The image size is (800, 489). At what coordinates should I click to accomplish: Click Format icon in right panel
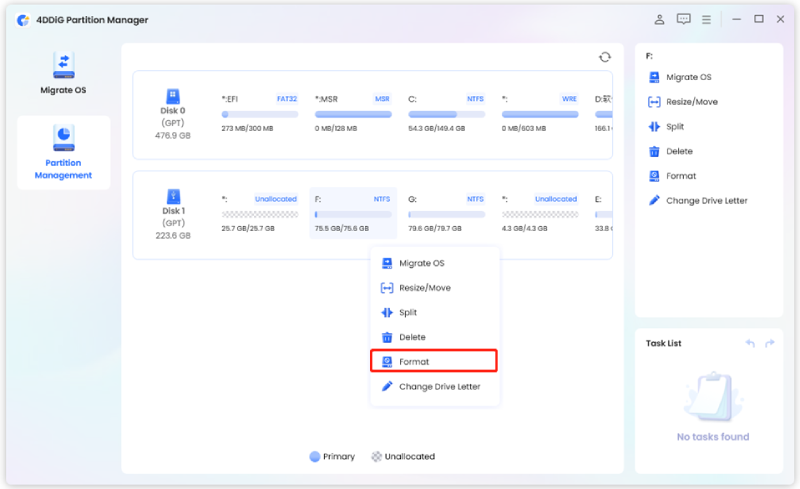654,176
